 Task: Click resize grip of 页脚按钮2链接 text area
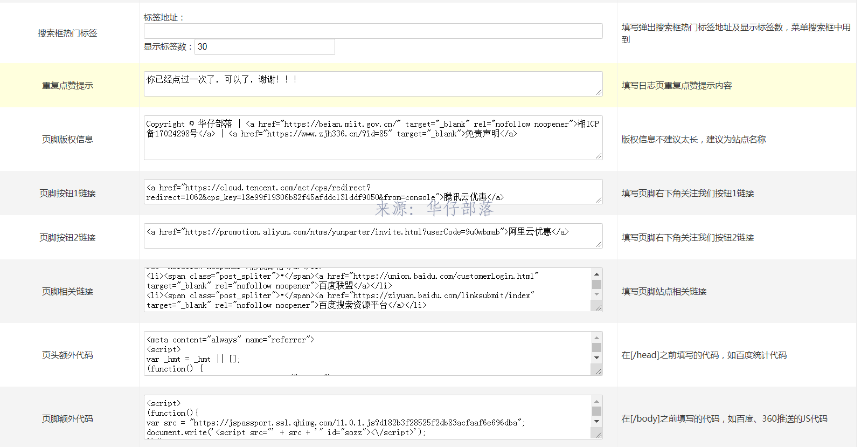click(599, 245)
